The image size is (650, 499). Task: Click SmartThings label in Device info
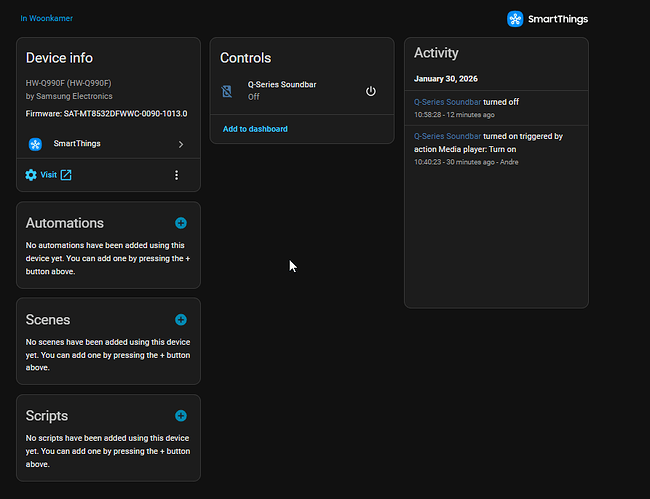click(x=77, y=144)
